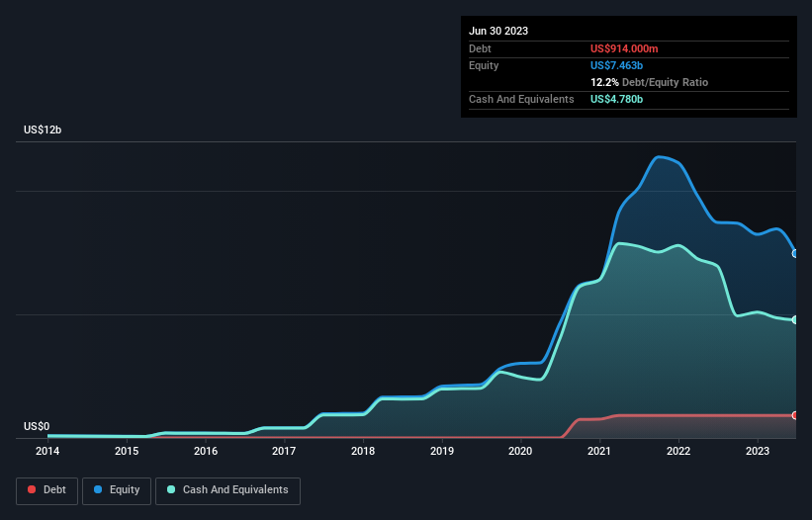Click the 2016 x-axis label
Viewport: 812px width, 520px height.
[206, 451]
